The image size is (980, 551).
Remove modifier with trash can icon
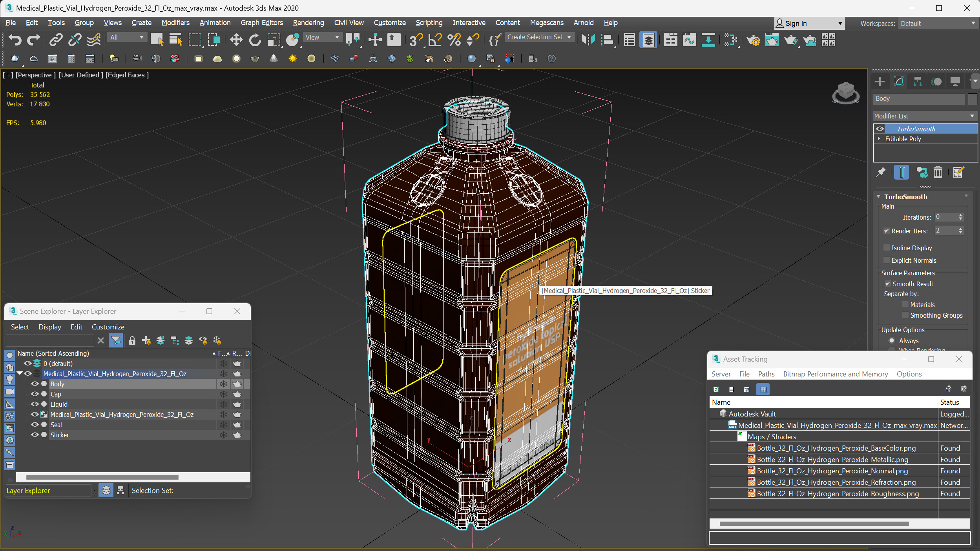938,172
